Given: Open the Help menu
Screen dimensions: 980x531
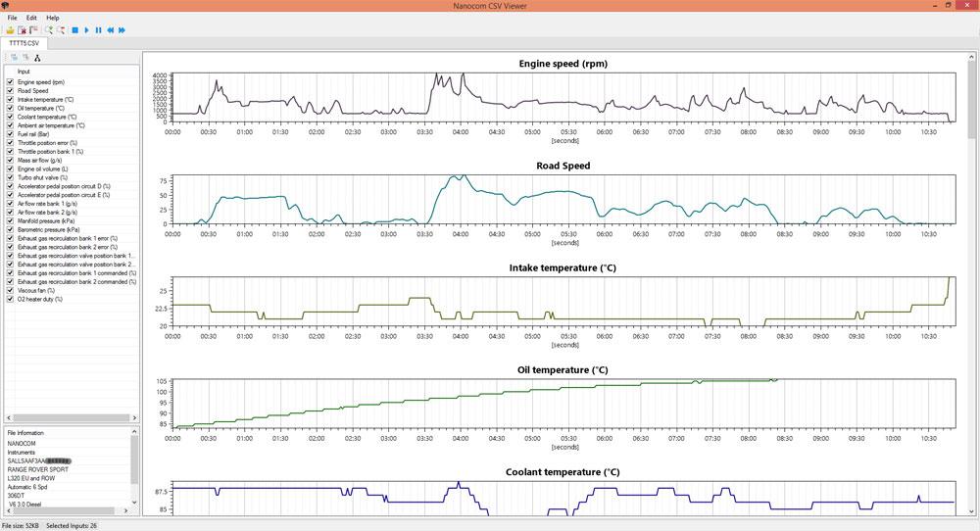Looking at the screenshot, I should pyautogui.click(x=53, y=18).
